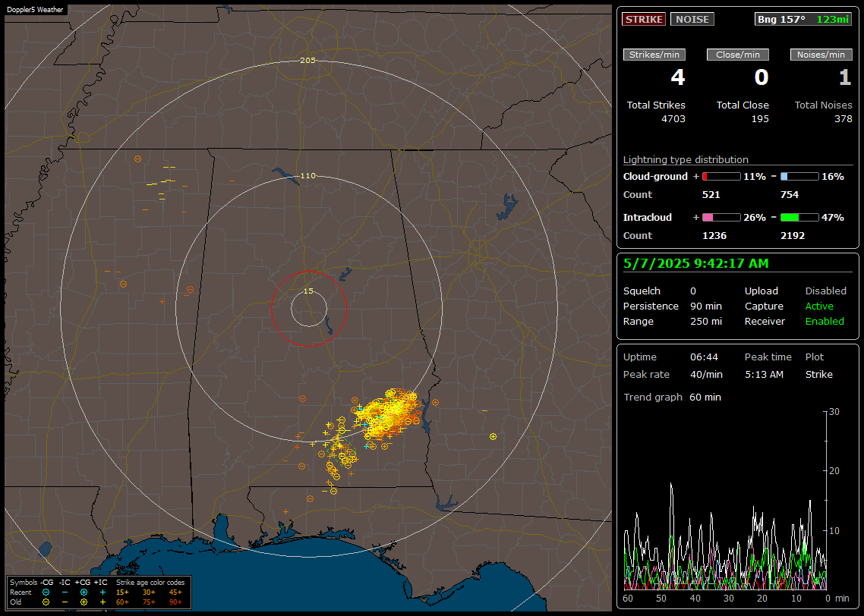The width and height of the screenshot is (864, 616).
Task: Click the old -IC yellow dash legend symbol
Action: point(65,602)
